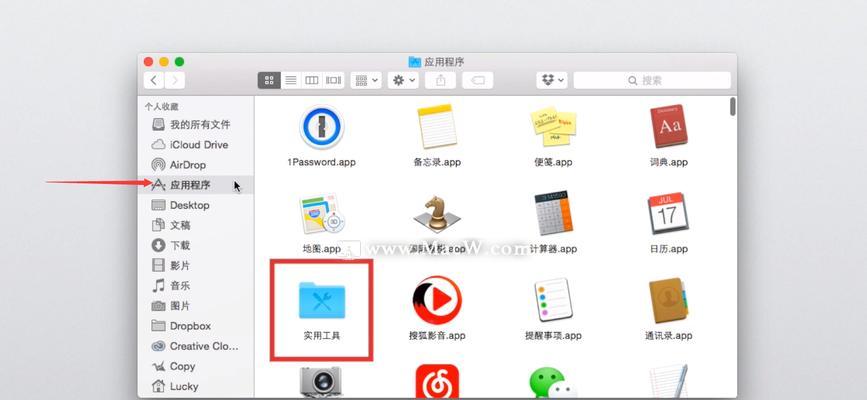867x400 pixels.
Task: Select the 便笺.app stickies icon
Action: 553,127
